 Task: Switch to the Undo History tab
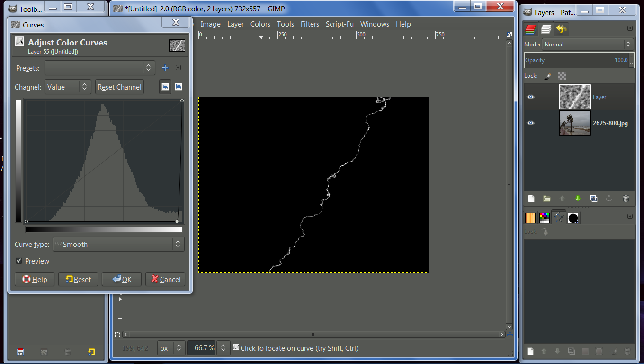(x=561, y=29)
